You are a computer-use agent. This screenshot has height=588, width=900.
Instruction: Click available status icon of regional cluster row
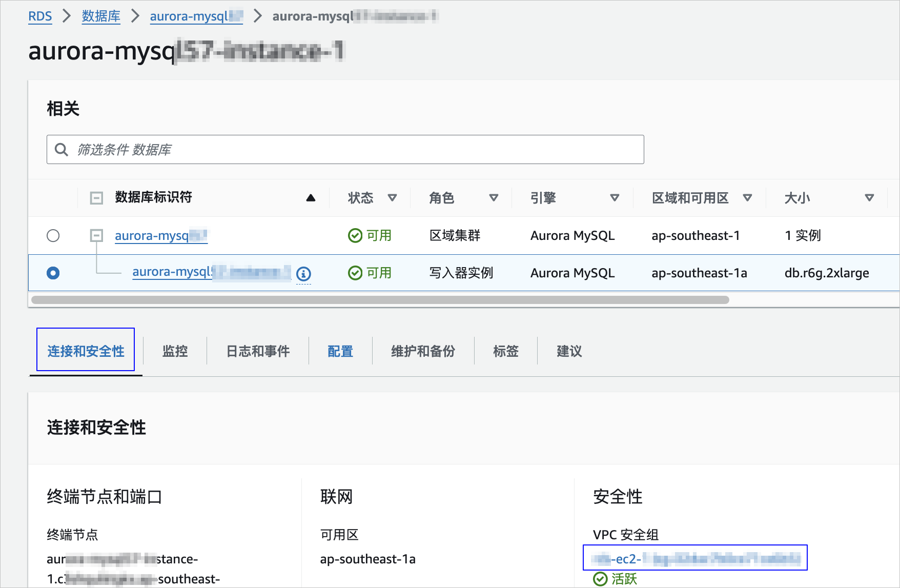[x=355, y=236]
